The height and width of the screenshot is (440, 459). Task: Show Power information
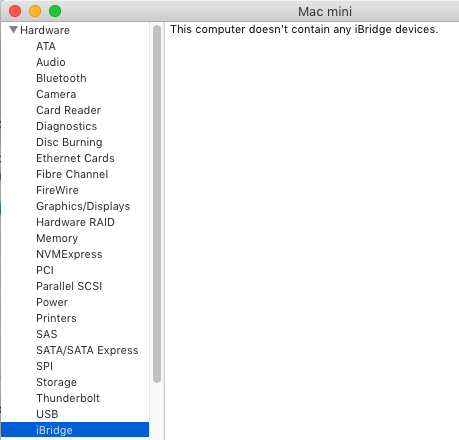52,302
